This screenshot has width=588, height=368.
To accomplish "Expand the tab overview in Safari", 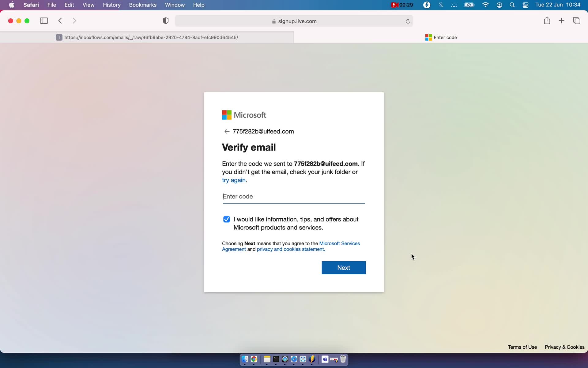I will coord(577,21).
